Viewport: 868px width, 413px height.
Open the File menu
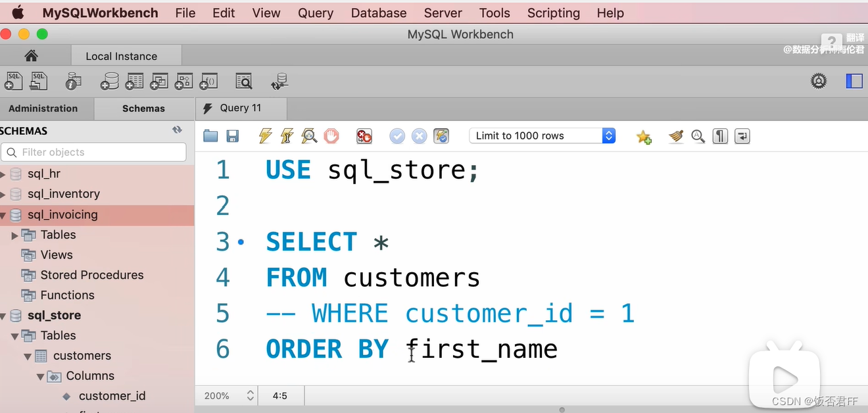pos(185,13)
